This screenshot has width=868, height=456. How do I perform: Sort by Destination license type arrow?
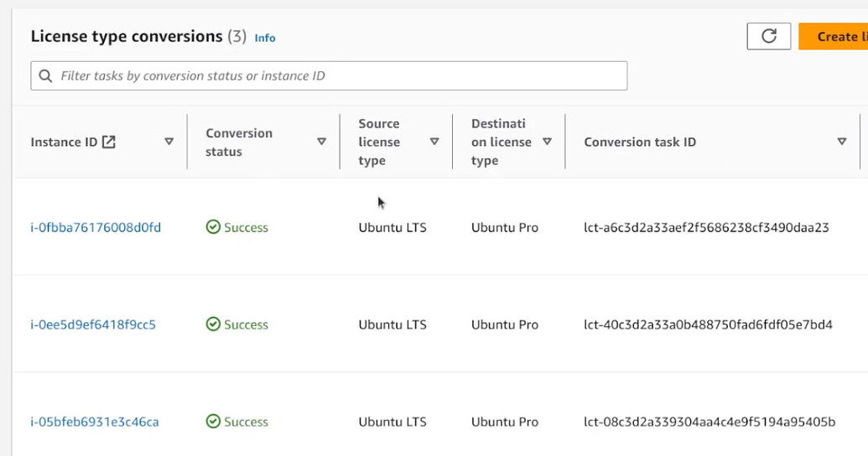pyautogui.click(x=547, y=142)
